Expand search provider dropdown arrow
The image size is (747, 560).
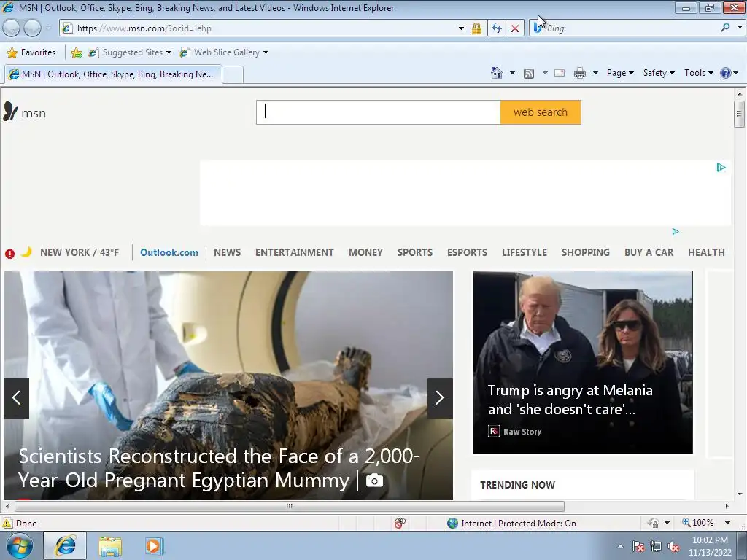click(x=740, y=28)
